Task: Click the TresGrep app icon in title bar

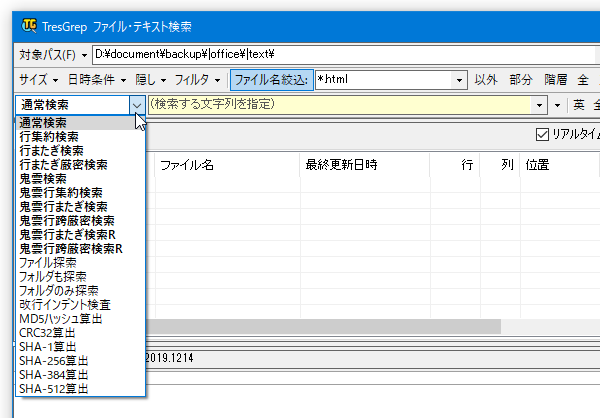Action: (29, 26)
